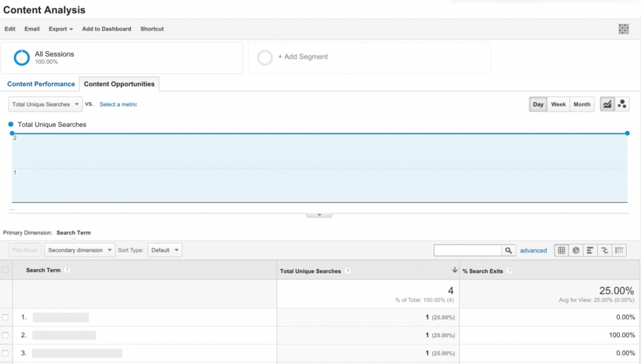Click the left endpoint of the chart line
The width and height of the screenshot is (641, 364).
(12, 133)
